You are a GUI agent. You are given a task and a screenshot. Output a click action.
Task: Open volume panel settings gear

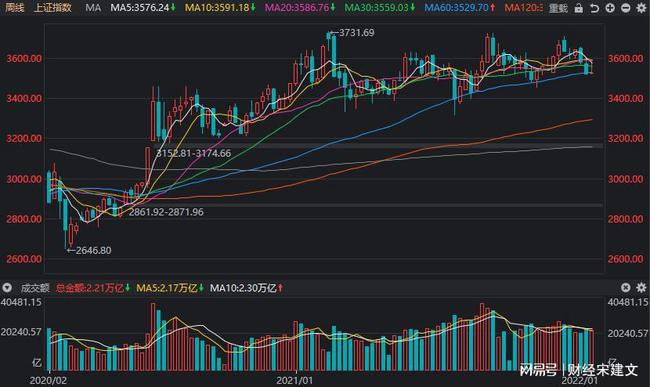click(641, 288)
